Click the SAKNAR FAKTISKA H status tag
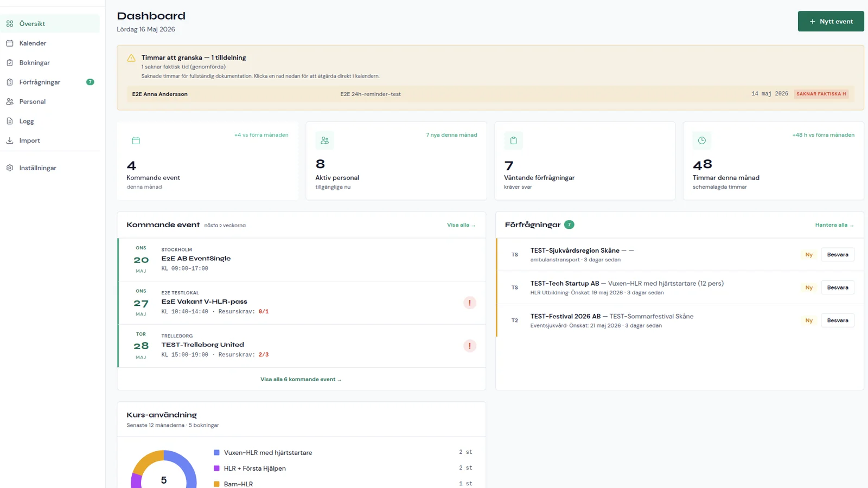 click(x=821, y=94)
